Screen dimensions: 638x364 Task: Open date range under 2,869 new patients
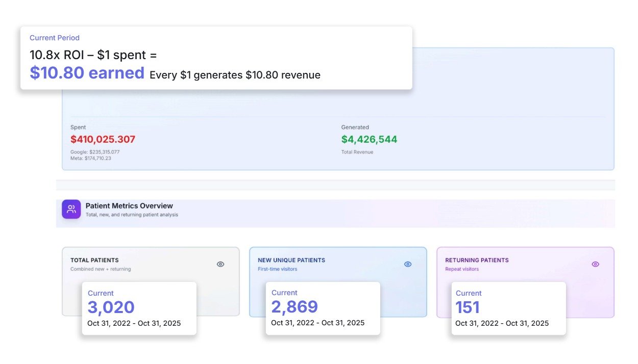[x=317, y=323]
